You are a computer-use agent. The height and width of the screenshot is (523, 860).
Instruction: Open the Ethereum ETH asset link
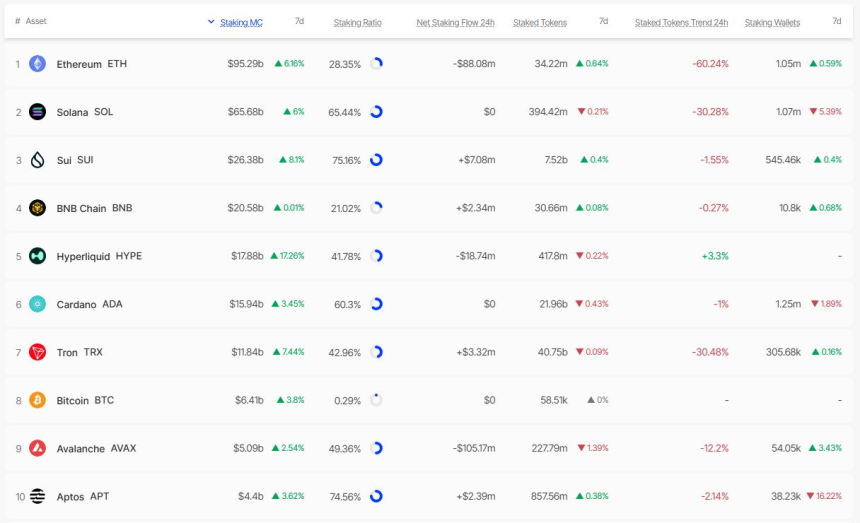pyautogui.click(x=91, y=64)
